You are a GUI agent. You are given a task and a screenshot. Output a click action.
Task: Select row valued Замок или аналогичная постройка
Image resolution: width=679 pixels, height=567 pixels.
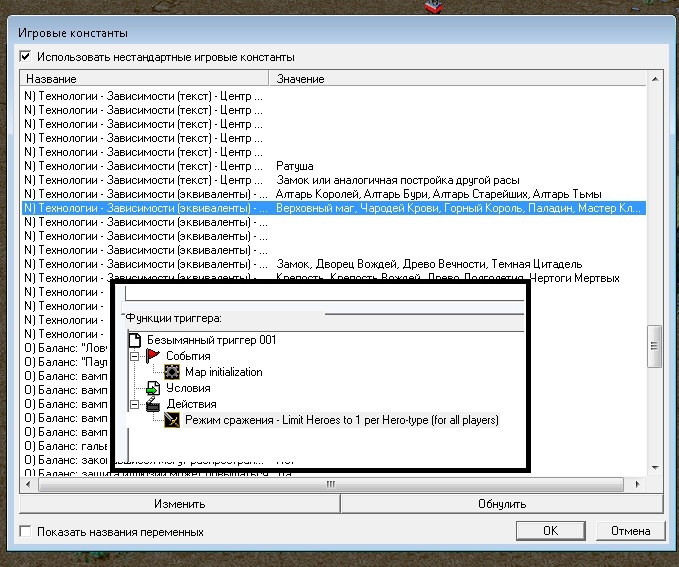pyautogui.click(x=334, y=180)
